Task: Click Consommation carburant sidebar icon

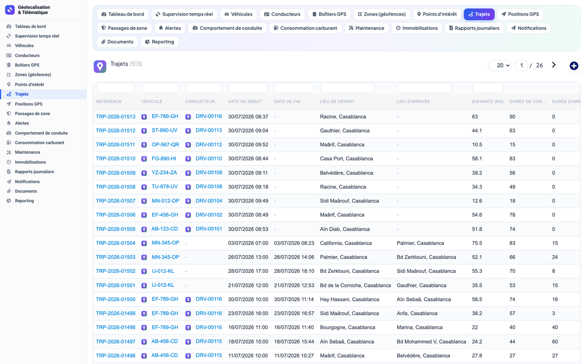Action: [9, 143]
